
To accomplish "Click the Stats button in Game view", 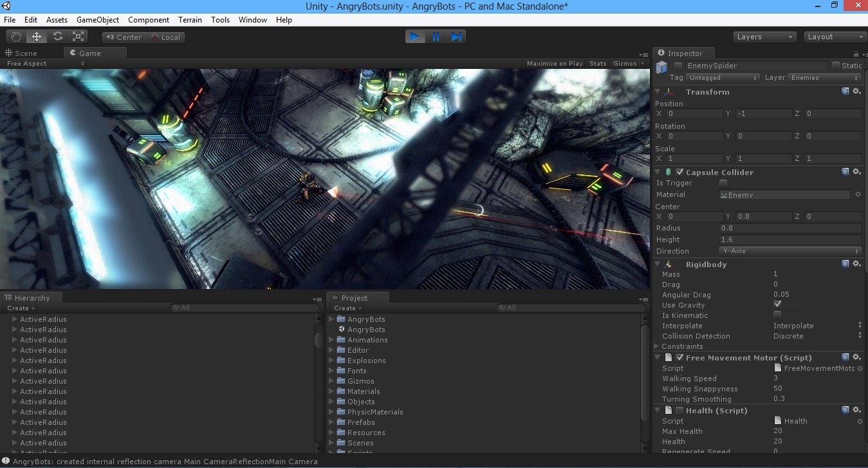I will point(597,63).
